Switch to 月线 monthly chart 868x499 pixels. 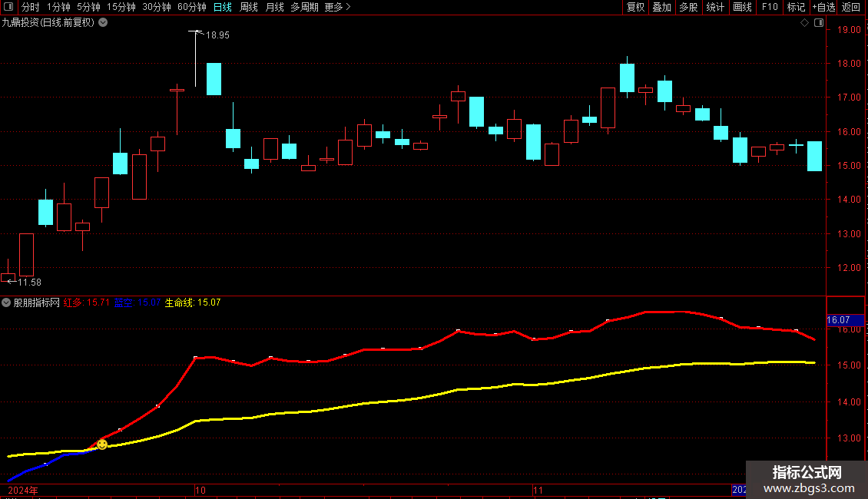(x=274, y=7)
